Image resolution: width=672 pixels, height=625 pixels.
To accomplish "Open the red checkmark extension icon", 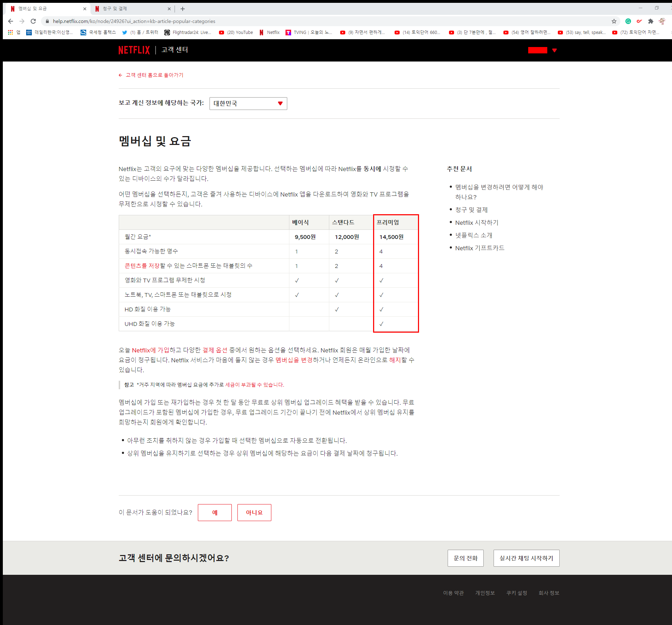I will pos(639,21).
